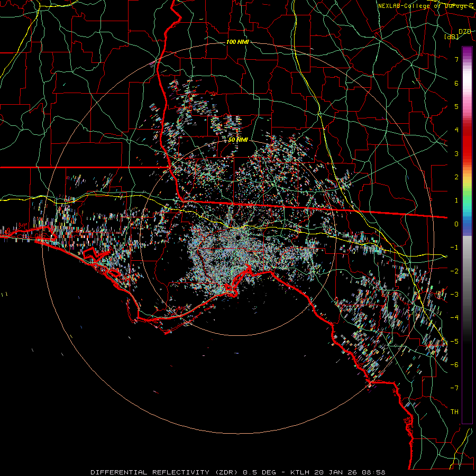The image size is (476, 476).
Task: Click the -3 dB tick label on colorbar
Action: (454, 295)
